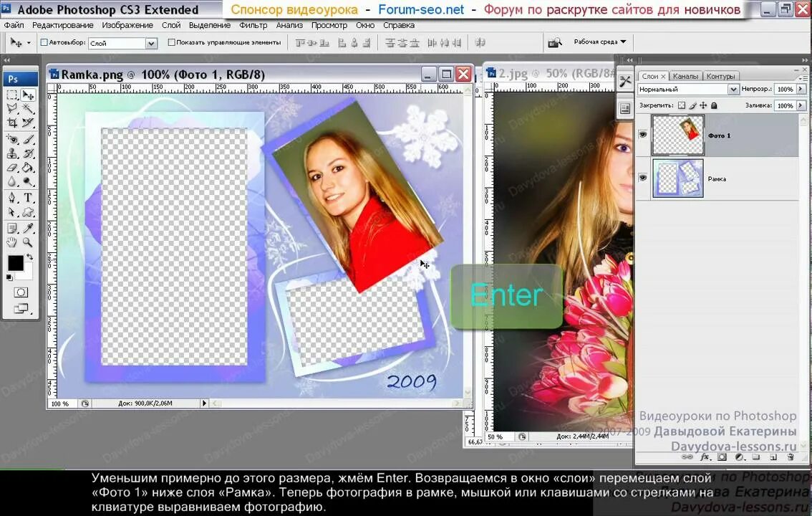Open the Layers panel options menu
Image resolution: width=812 pixels, height=516 pixels.
(x=803, y=77)
